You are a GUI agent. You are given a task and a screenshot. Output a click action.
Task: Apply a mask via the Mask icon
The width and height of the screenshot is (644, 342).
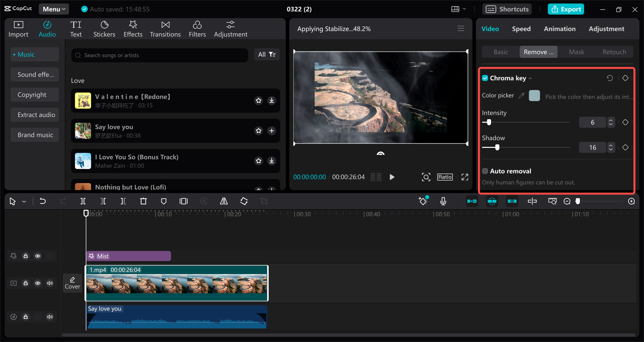coord(164,201)
